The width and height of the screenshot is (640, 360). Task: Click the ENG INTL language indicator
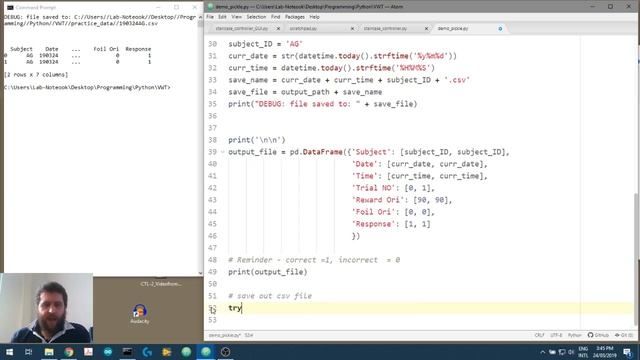(583, 352)
